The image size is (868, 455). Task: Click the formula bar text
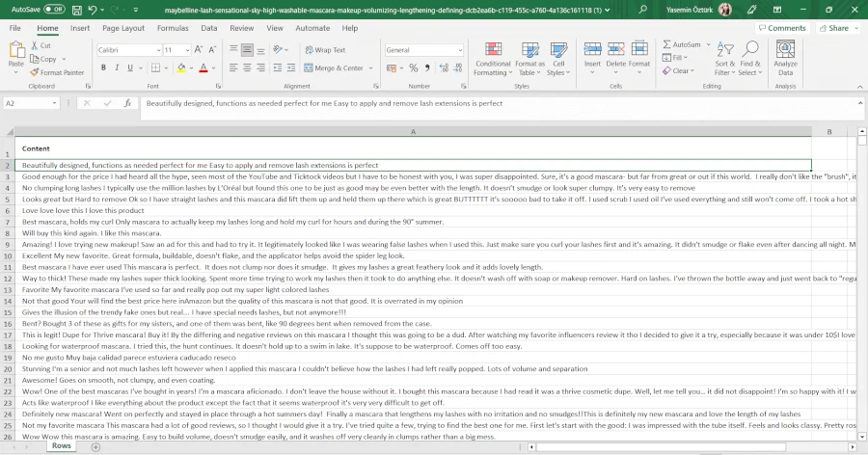324,103
